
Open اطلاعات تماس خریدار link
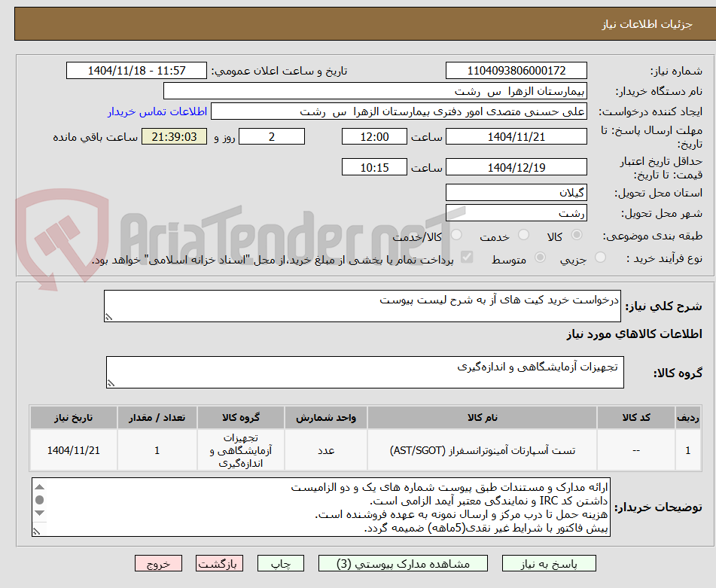(x=157, y=112)
